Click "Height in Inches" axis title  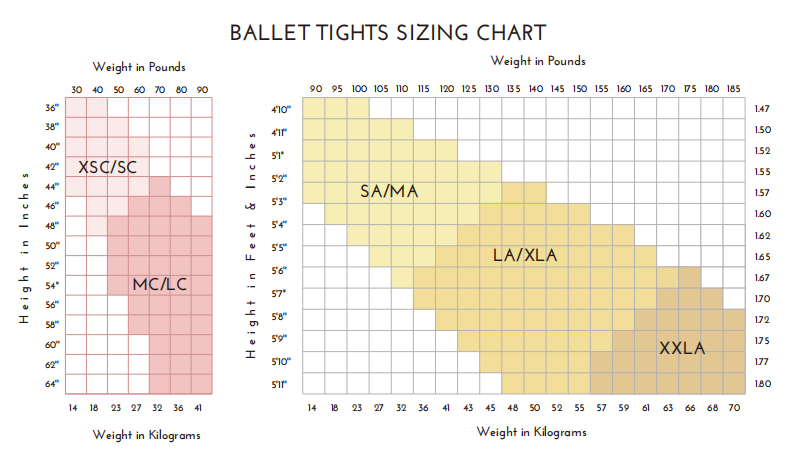[x=22, y=246]
